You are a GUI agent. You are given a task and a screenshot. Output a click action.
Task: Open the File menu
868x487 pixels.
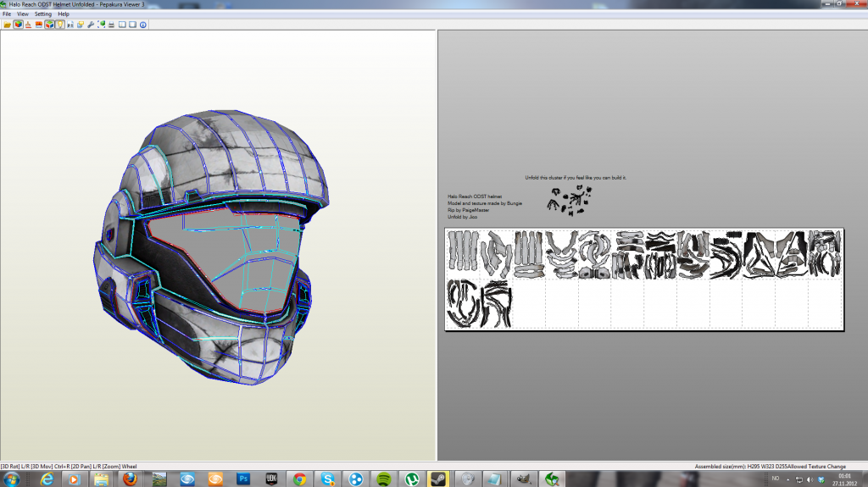pyautogui.click(x=7, y=14)
